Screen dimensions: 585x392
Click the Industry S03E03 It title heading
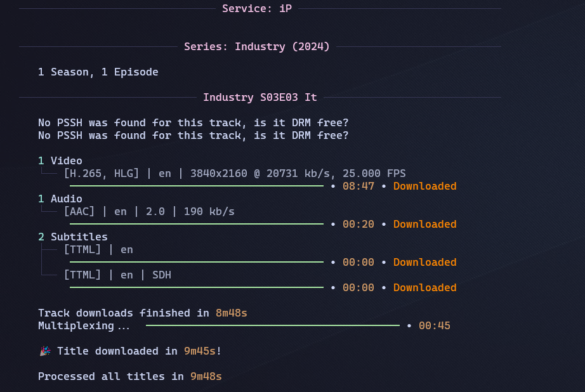click(x=260, y=97)
